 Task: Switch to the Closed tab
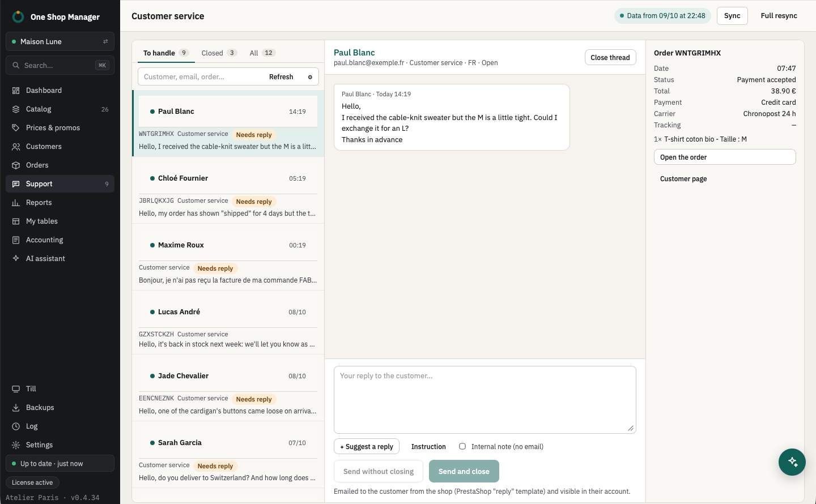coord(219,53)
